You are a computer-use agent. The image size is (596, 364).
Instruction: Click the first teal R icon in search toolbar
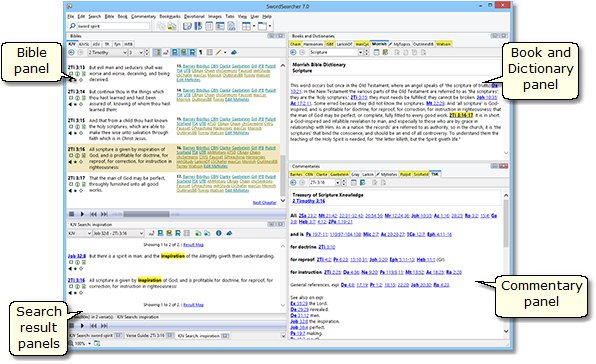[x=160, y=233]
